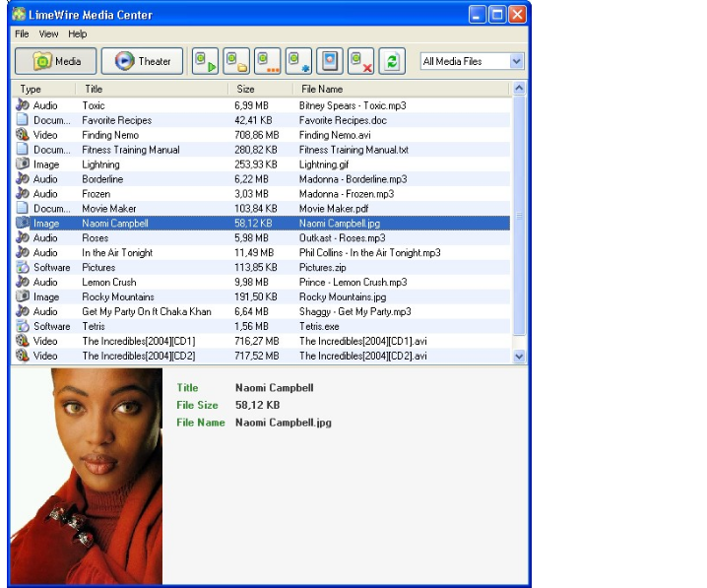Select file name Madonna - Borderline.mp3
Image resolution: width=707 pixels, height=588 pixels.
pyautogui.click(x=353, y=179)
